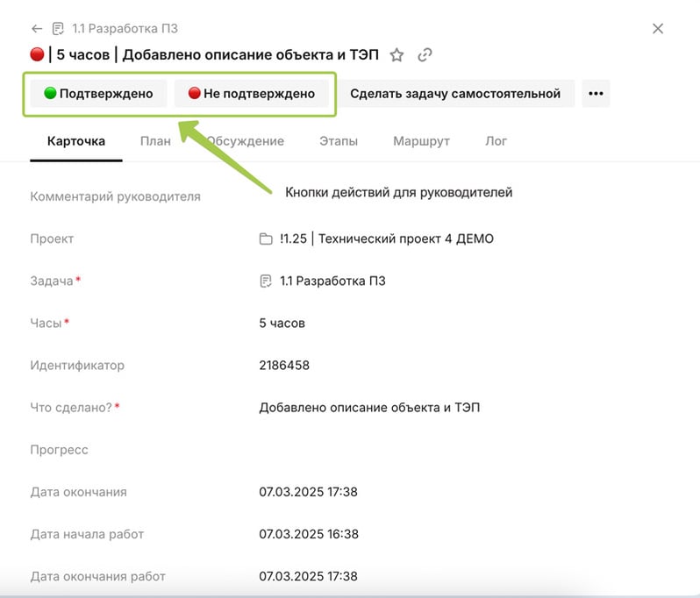700x598 pixels.
Task: Open the Лог tab
Action: pyautogui.click(x=496, y=141)
